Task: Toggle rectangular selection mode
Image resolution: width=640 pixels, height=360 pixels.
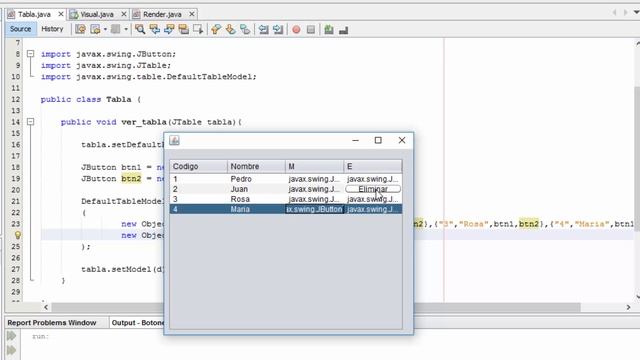Action: (198, 29)
